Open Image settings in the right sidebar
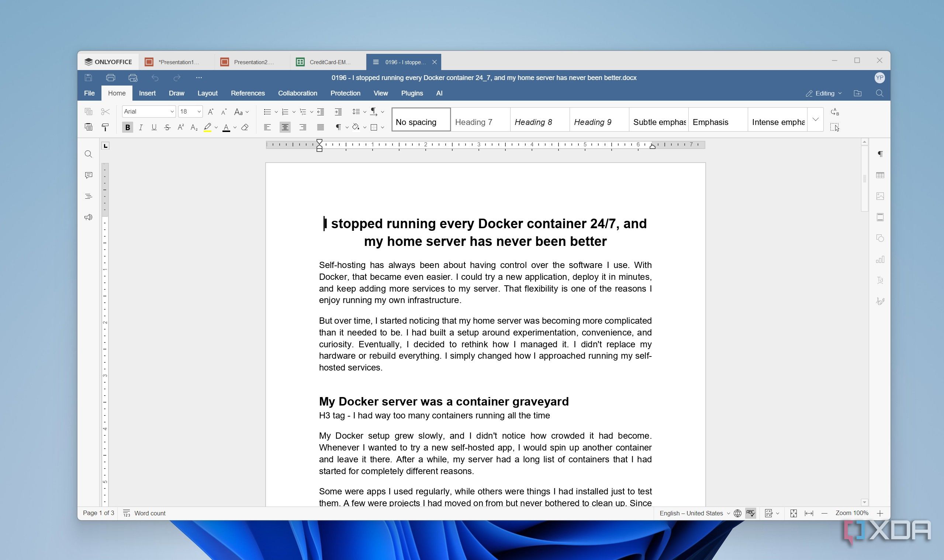This screenshot has width=944, height=560. pyautogui.click(x=880, y=196)
